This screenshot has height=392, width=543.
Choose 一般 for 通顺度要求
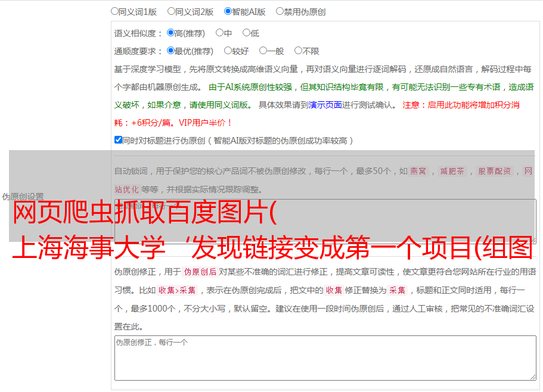[263, 51]
